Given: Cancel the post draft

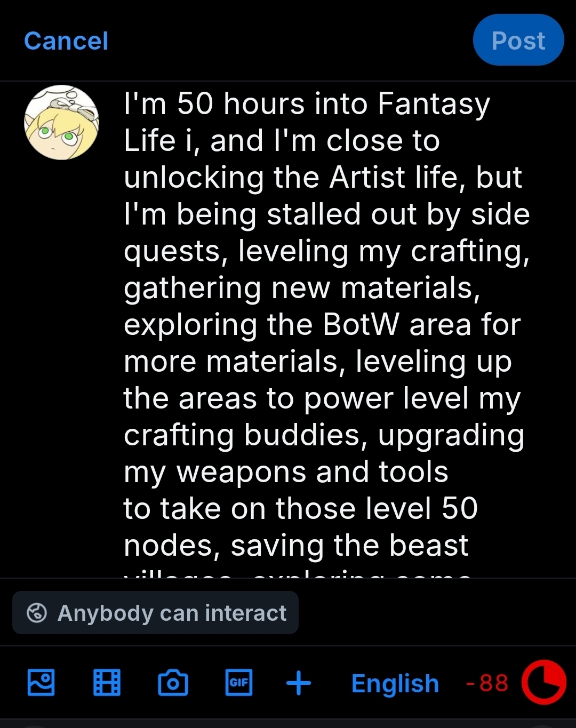Looking at the screenshot, I should (66, 41).
